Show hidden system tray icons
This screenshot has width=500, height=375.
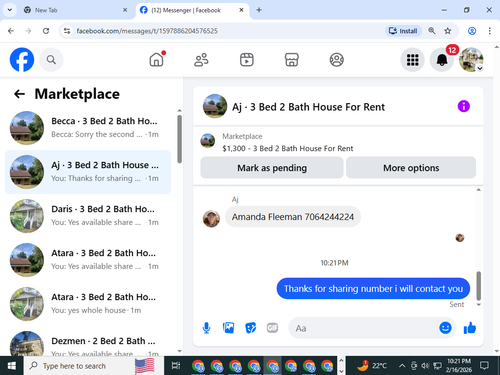(x=402, y=366)
